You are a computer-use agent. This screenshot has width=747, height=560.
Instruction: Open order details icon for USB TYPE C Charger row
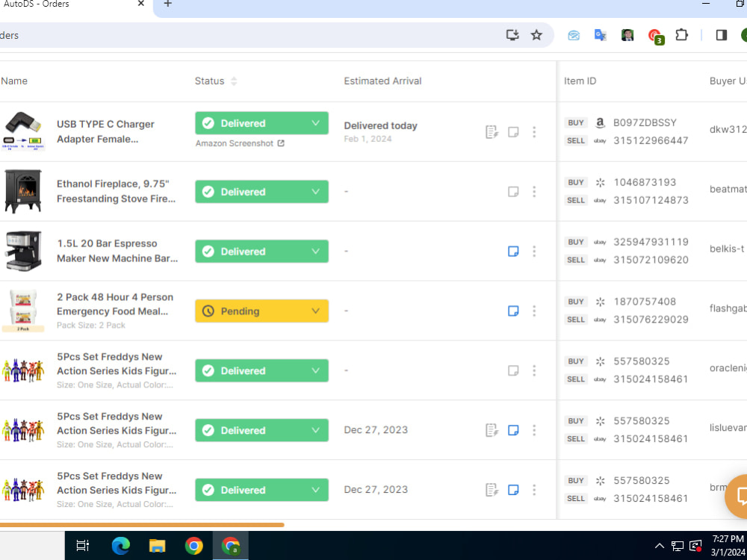pyautogui.click(x=492, y=132)
